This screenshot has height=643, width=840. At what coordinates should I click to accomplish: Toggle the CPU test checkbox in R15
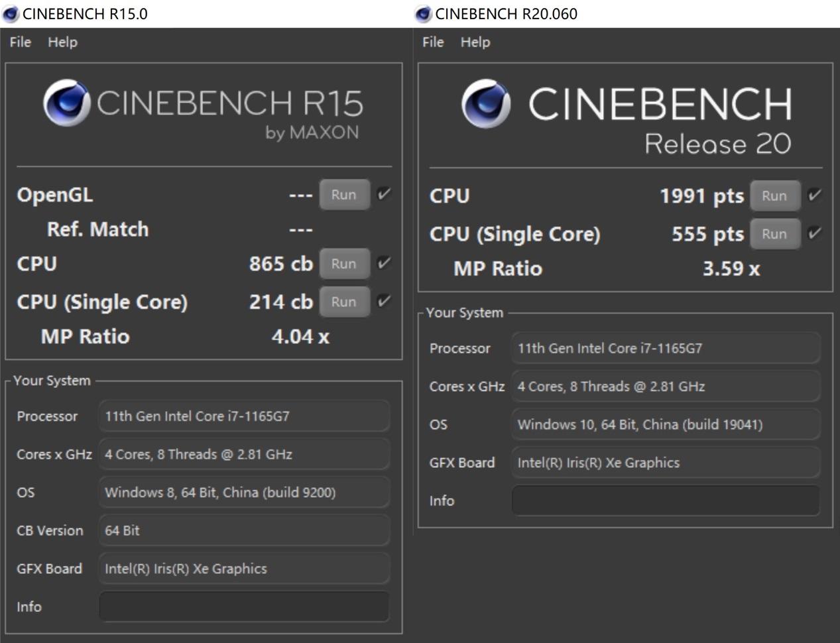[384, 263]
